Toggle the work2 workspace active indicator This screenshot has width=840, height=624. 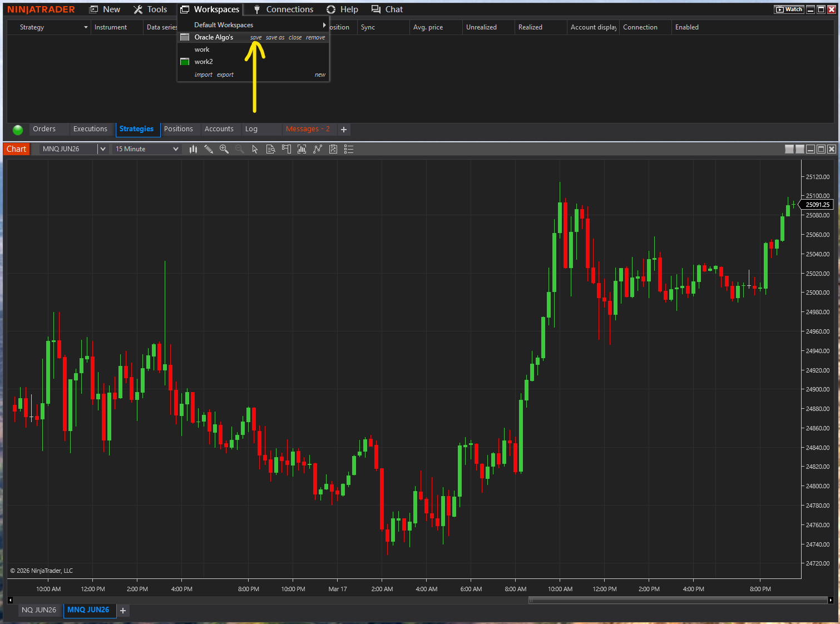185,62
